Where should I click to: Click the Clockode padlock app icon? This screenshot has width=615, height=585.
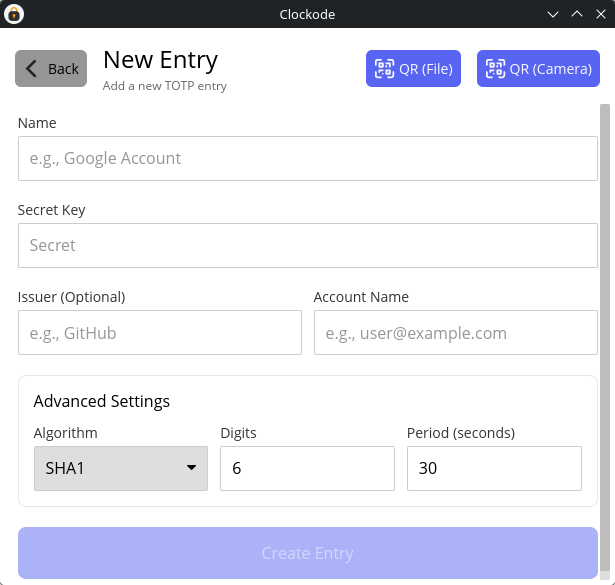pyautogui.click(x=14, y=14)
